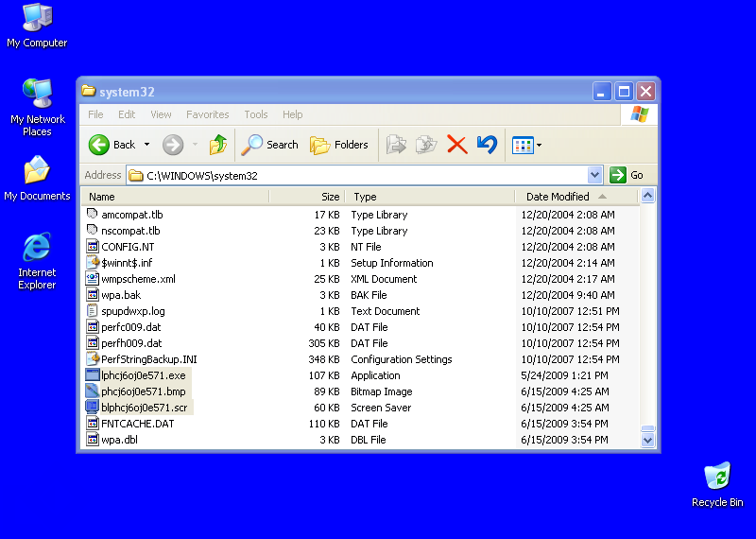This screenshot has height=539, width=756.
Task: Open the Search pane
Action: [x=269, y=145]
